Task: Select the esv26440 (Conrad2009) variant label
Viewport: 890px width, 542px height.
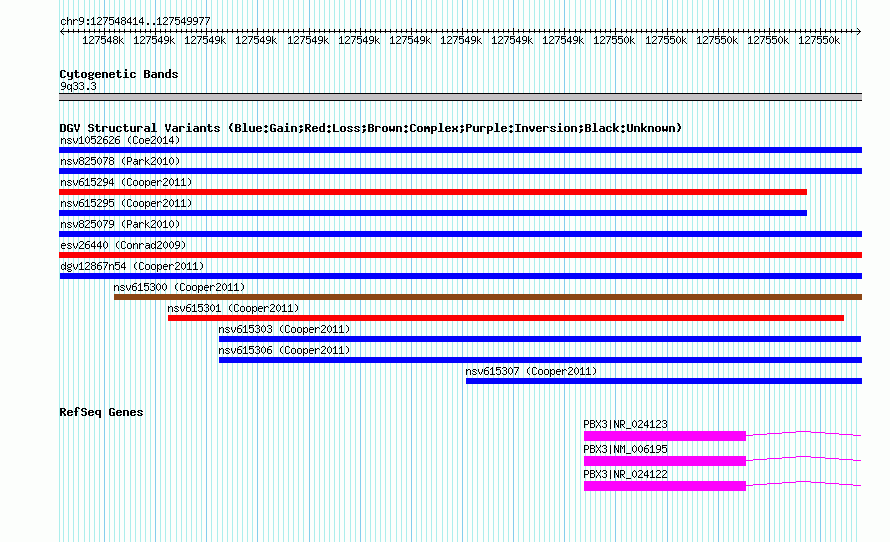Action: point(123,245)
